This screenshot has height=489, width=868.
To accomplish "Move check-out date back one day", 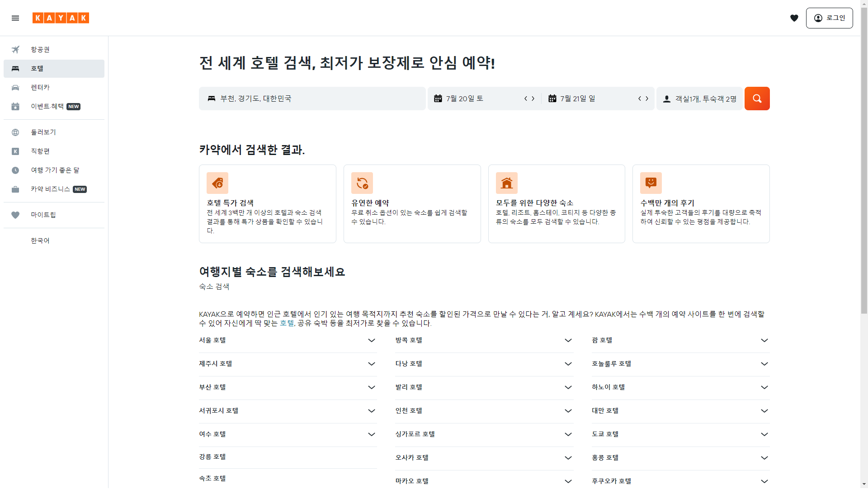I will coord(640,99).
